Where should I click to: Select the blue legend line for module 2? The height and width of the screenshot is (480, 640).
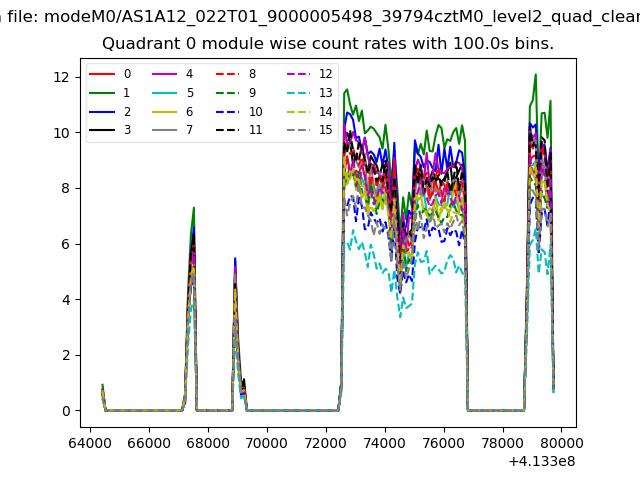[x=103, y=112]
